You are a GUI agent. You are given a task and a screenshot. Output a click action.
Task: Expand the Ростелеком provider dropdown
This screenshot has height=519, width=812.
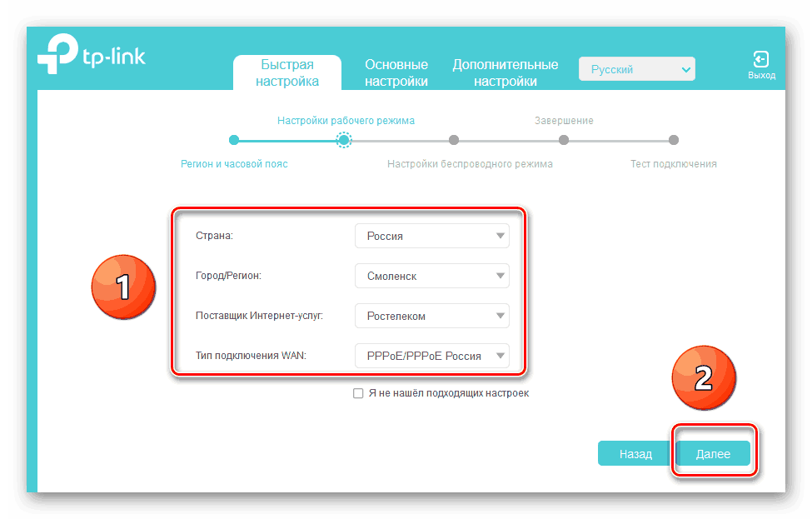click(x=432, y=316)
